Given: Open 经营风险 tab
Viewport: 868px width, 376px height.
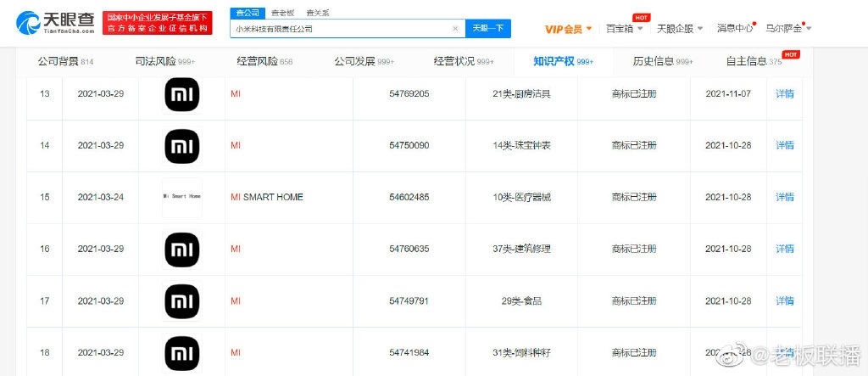Looking at the screenshot, I should tap(264, 62).
